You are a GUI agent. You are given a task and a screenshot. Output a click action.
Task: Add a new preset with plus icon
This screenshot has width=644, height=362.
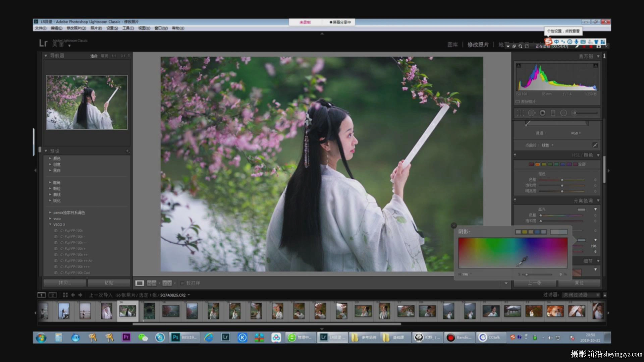pyautogui.click(x=127, y=151)
